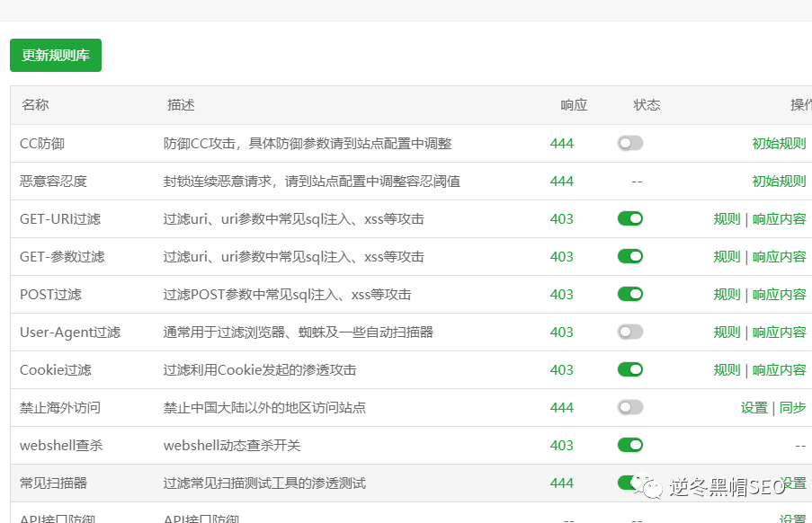Disable the GET-URI过滤 toggle

pos(629,218)
